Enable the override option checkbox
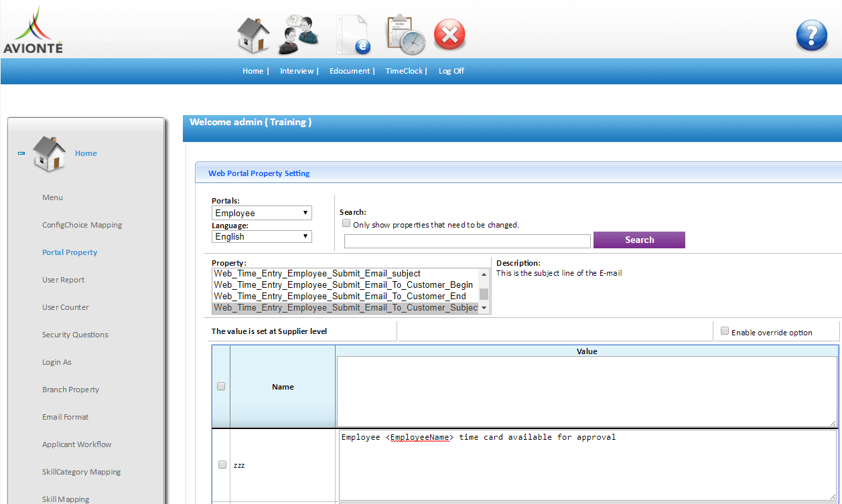 (x=724, y=331)
